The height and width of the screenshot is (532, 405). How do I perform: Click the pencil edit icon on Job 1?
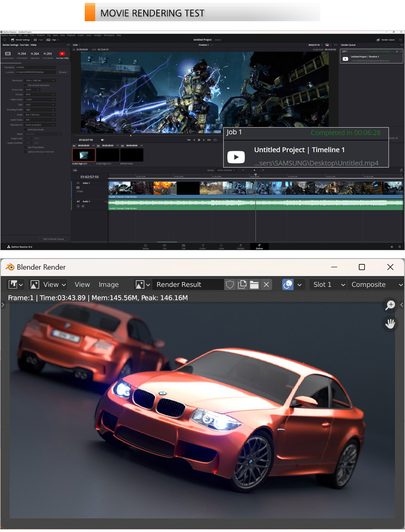click(x=397, y=52)
